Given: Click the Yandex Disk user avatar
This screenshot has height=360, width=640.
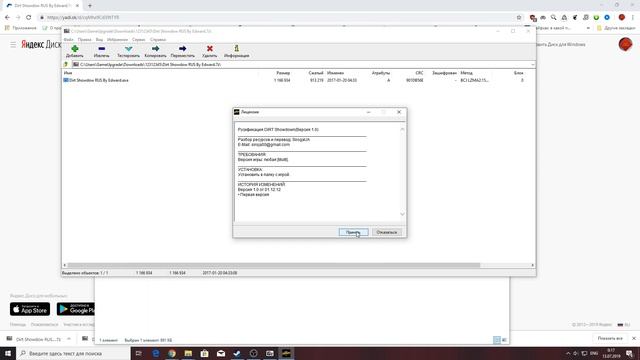Looking at the screenshot, I should (625, 44).
